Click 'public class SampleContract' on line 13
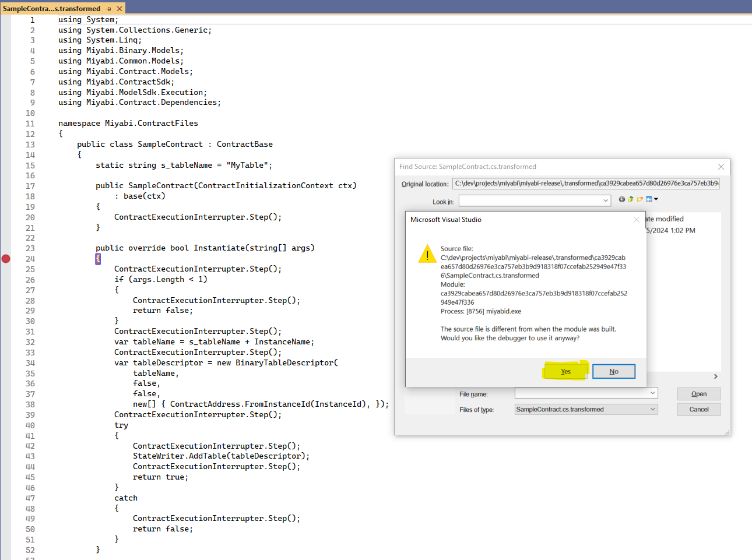 click(x=140, y=145)
